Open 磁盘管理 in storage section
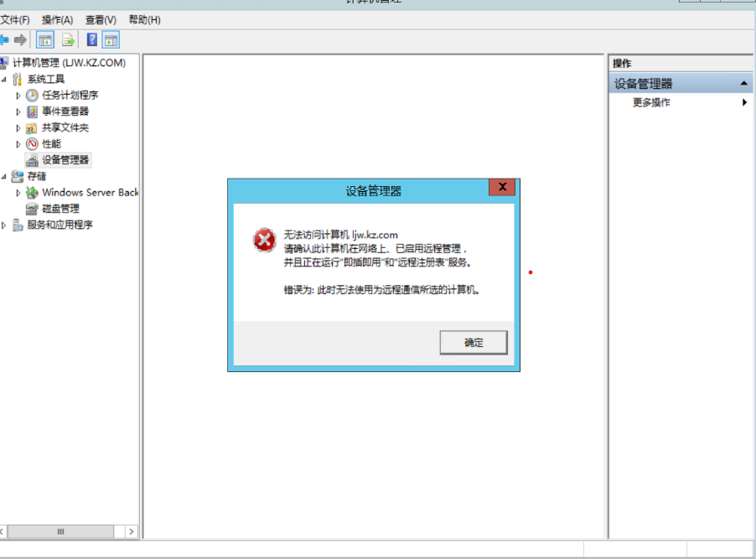 pos(60,209)
